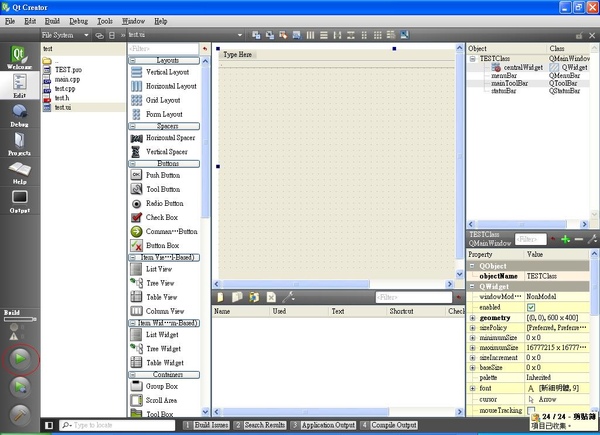Run the project with green play button
This screenshot has width=600, height=435.
click(20, 359)
